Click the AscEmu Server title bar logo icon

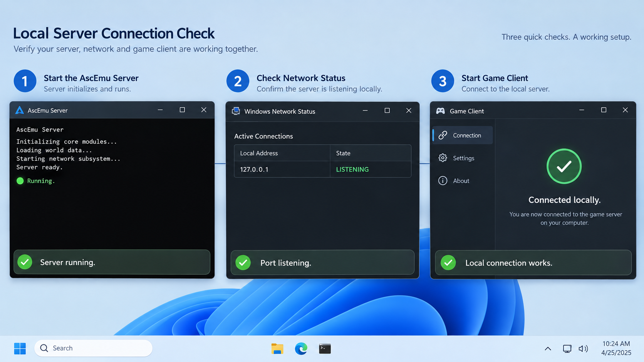(19, 110)
